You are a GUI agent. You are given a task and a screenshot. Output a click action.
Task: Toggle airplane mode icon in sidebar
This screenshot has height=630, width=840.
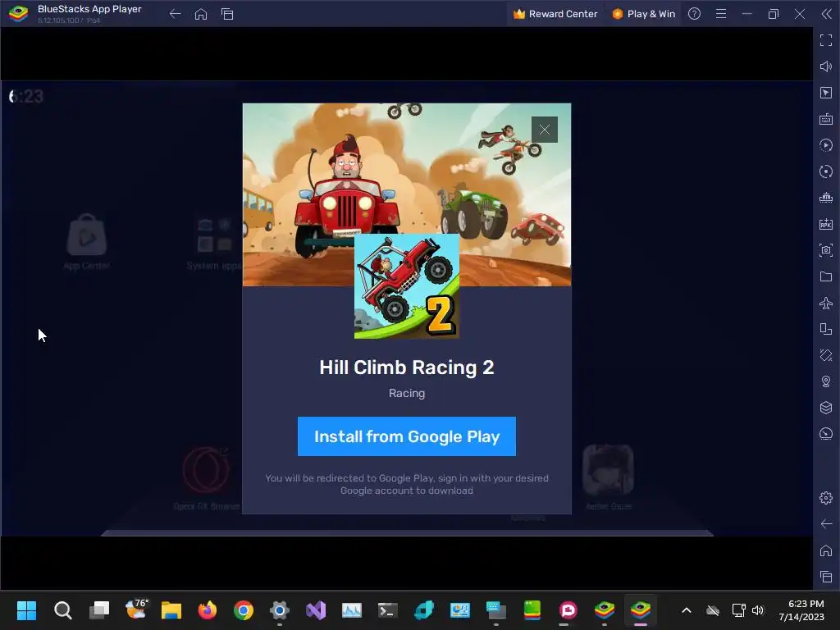coord(826,303)
